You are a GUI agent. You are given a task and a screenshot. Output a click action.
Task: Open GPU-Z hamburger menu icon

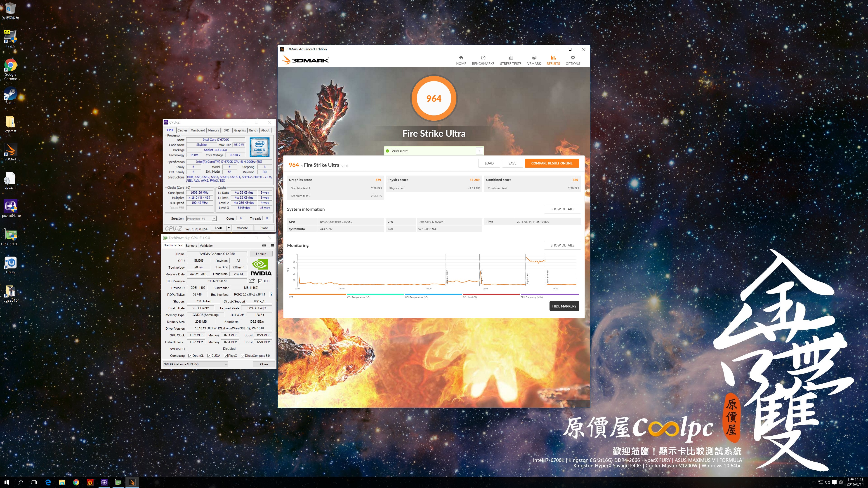tap(272, 245)
